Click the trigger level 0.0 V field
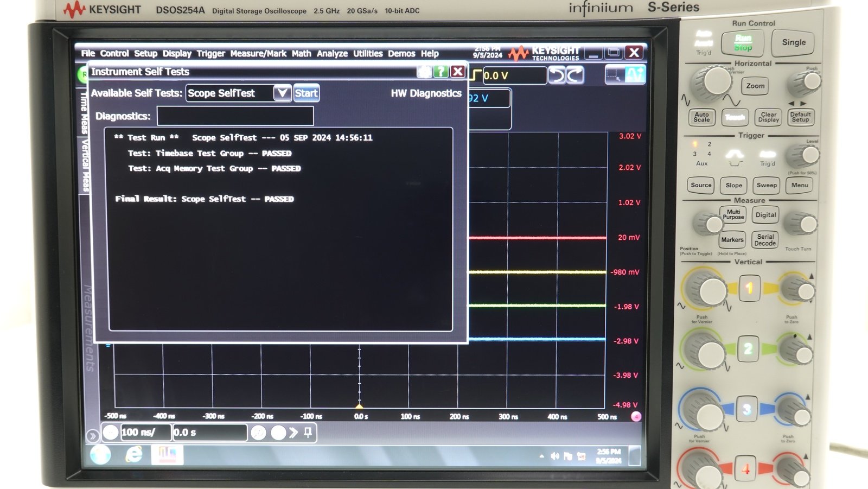The width and height of the screenshot is (868, 489). click(x=514, y=75)
